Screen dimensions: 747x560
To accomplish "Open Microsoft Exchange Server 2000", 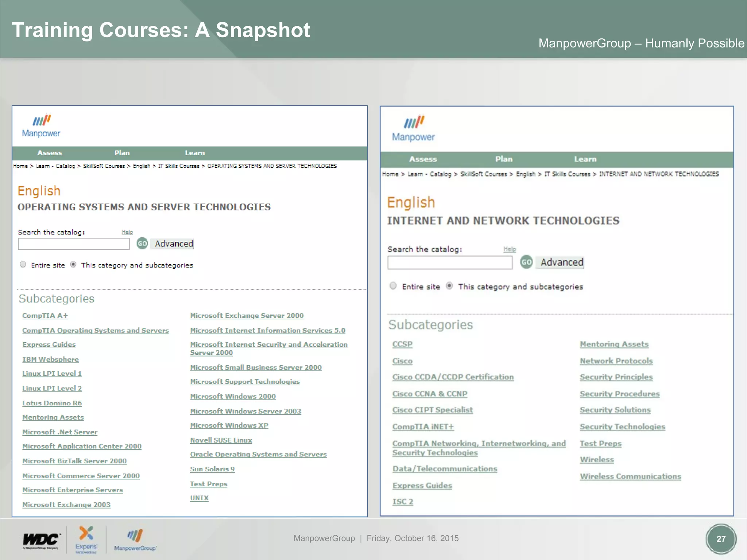I will (247, 316).
